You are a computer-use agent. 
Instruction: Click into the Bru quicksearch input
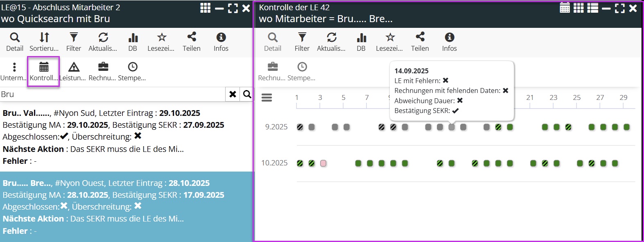point(113,94)
